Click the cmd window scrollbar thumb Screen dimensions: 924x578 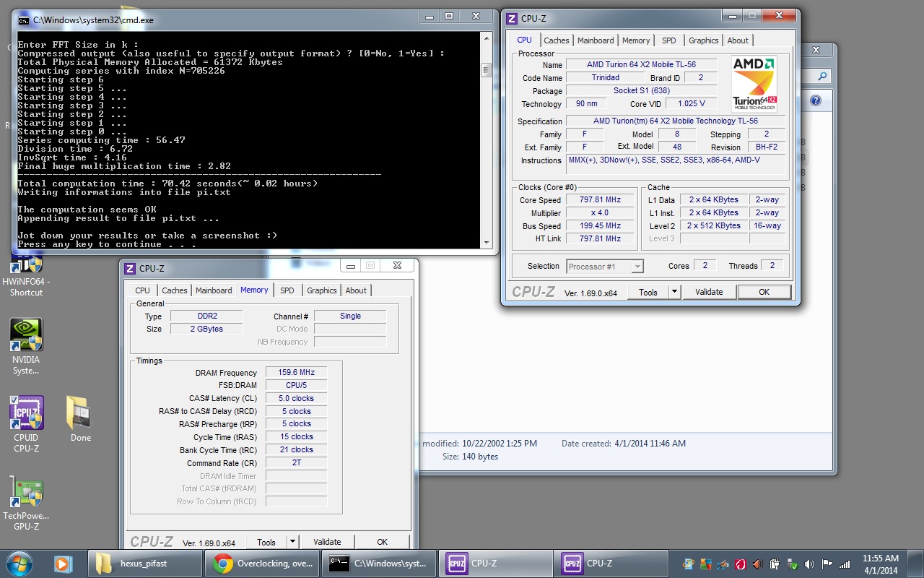[x=486, y=71]
